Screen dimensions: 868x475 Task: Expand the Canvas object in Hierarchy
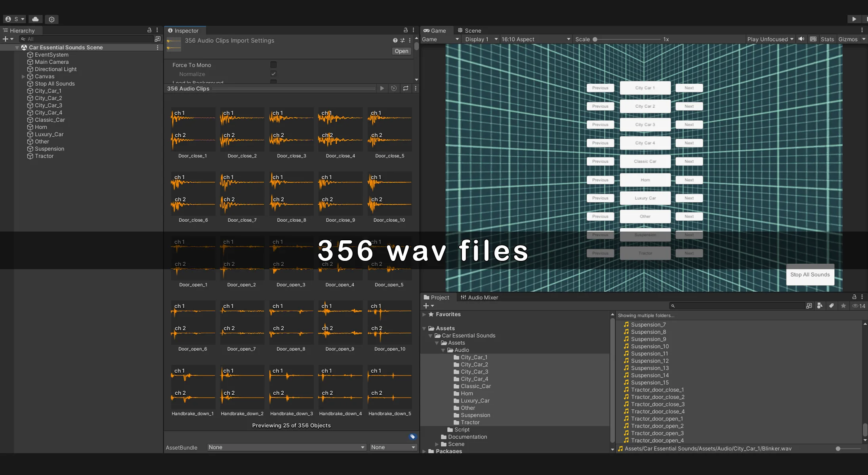pos(23,76)
